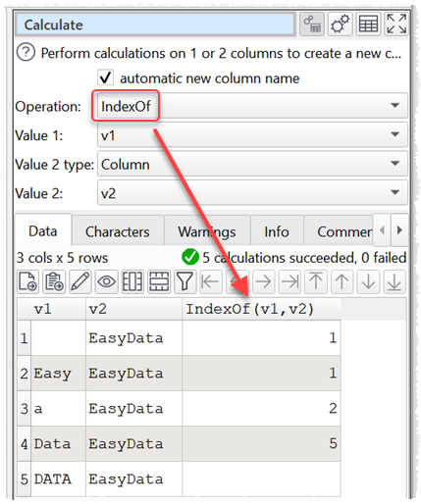
Task: Click the move-to-first-column arrow icon
Action: point(211,281)
